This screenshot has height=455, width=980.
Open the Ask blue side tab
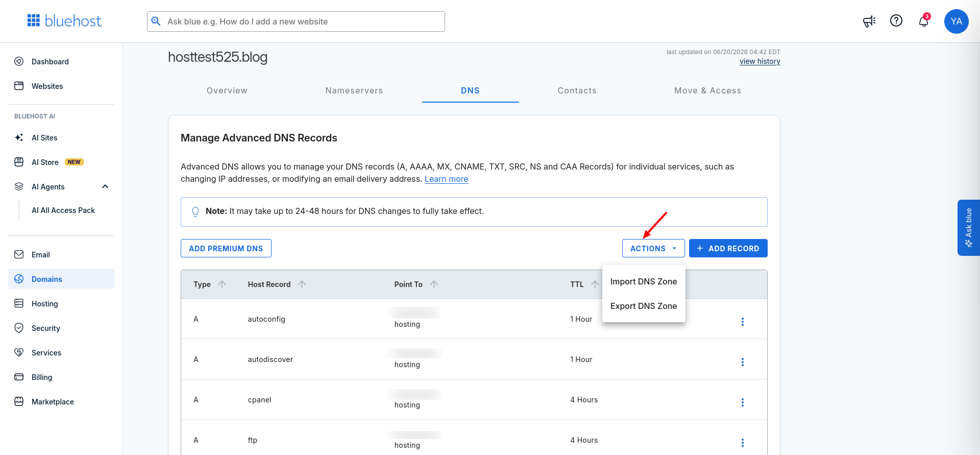coord(969,228)
